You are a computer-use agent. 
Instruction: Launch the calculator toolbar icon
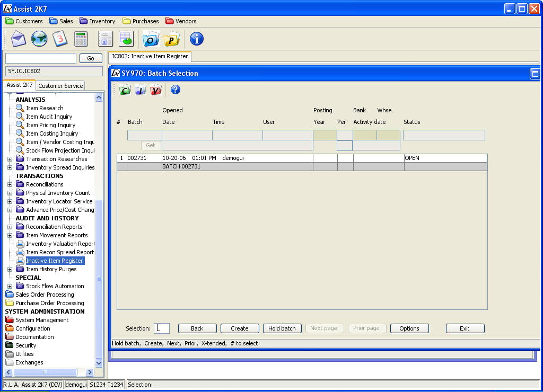[81, 39]
